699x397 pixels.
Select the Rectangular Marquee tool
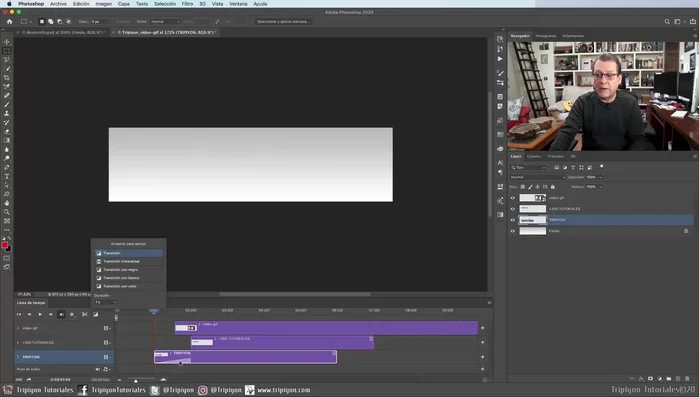tap(7, 51)
